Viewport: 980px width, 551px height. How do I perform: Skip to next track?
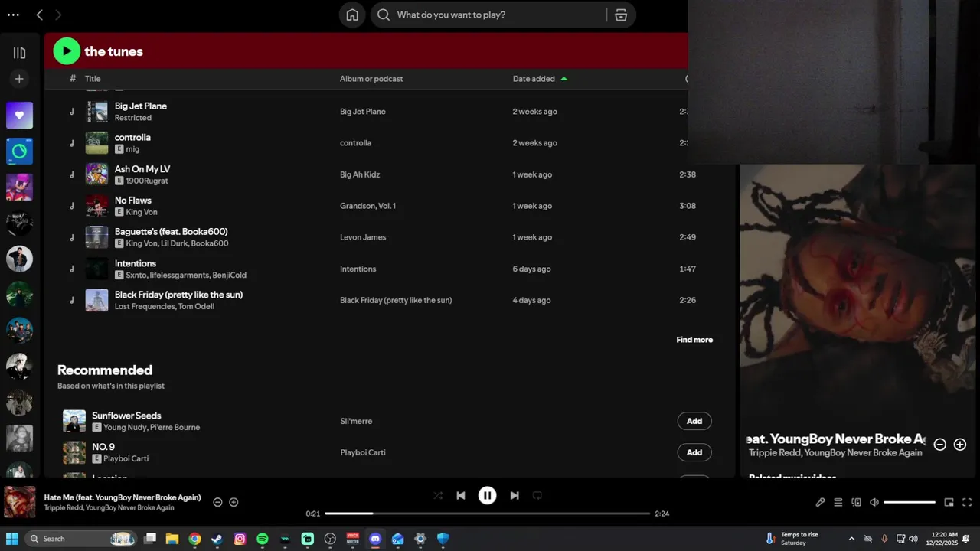click(514, 495)
